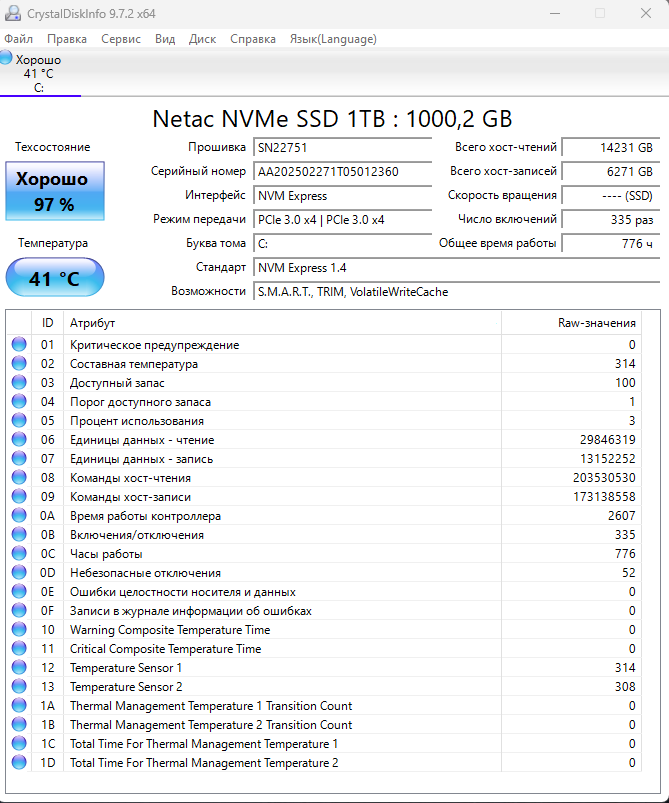Image resolution: width=669 pixels, height=803 pixels.
Task: Click status icon of Temperature Sensor 2 row
Action: click(x=19, y=686)
